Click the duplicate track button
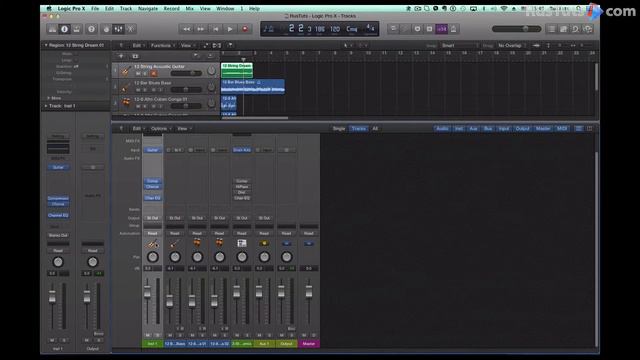This screenshot has height=360, width=640. (x=135, y=56)
